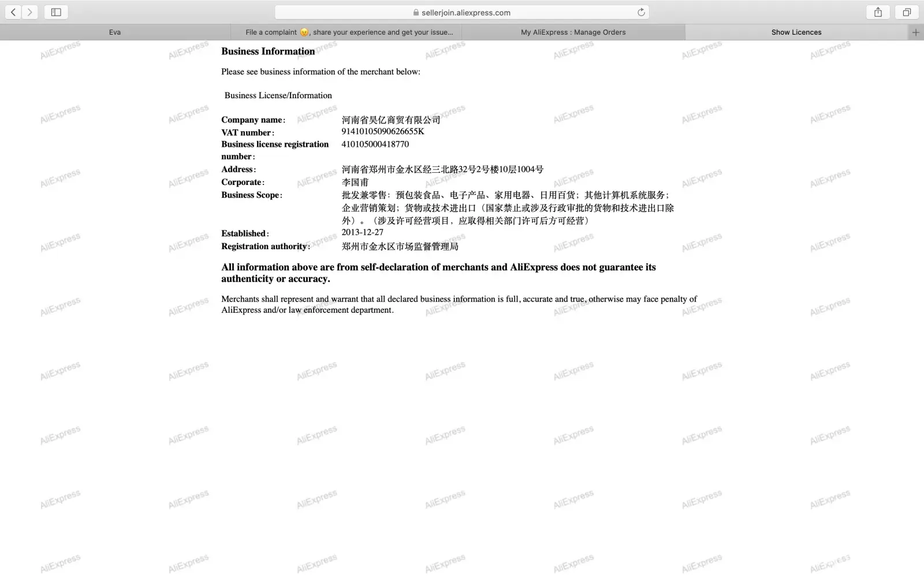Click the established date 2013-12-27
This screenshot has width=924, height=578.
[363, 232]
